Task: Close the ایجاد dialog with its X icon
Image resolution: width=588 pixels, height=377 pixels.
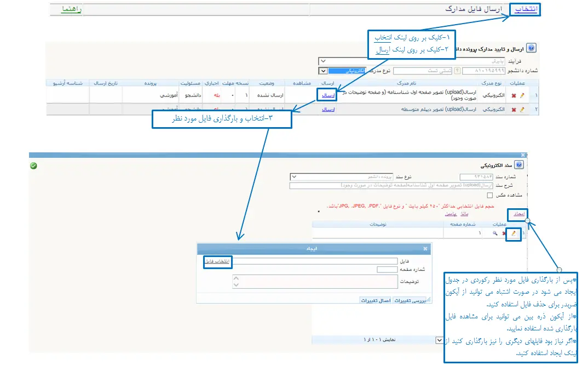Action: tap(425, 248)
